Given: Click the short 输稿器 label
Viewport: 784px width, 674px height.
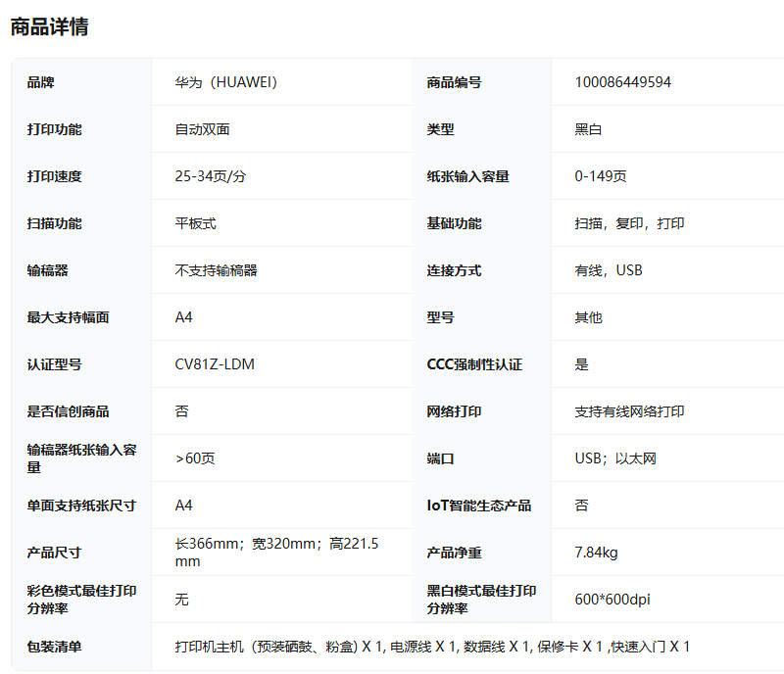Looking at the screenshot, I should (47, 270).
